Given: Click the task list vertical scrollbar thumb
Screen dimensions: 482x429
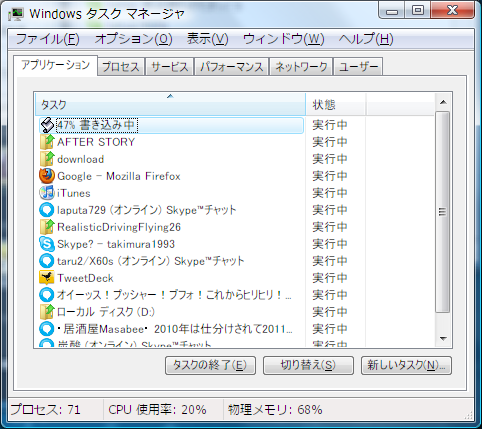Looking at the screenshot, I should point(443,212).
